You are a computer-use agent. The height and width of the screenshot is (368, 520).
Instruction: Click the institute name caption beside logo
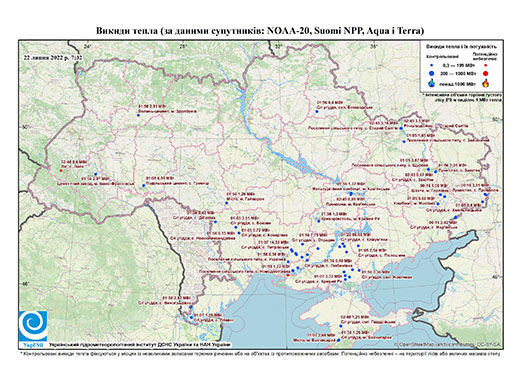click(139, 344)
